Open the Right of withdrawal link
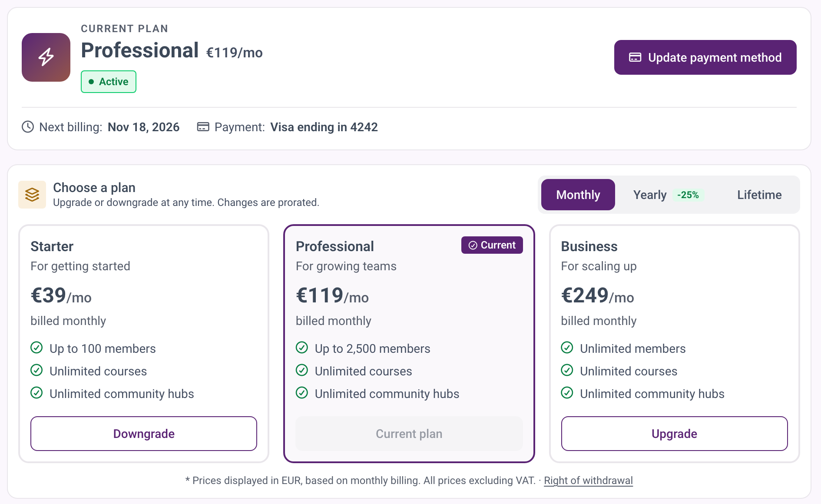This screenshot has width=821, height=504. 588,481
